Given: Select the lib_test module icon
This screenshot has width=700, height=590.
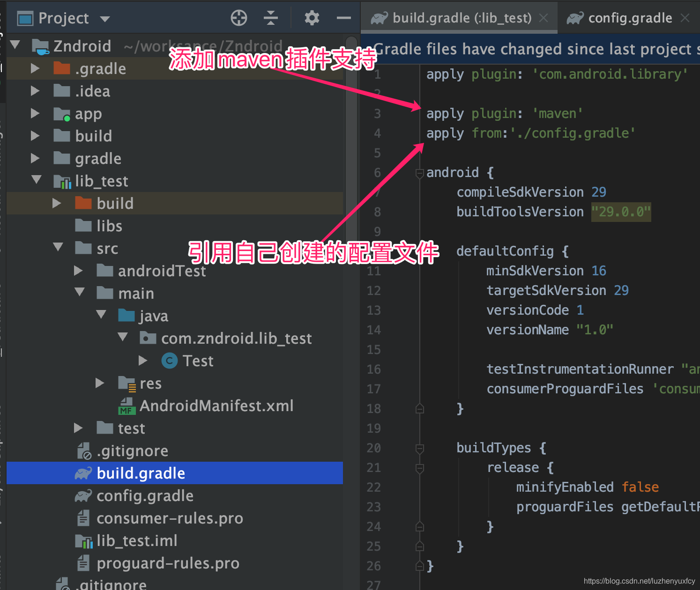Looking at the screenshot, I should point(62,182).
